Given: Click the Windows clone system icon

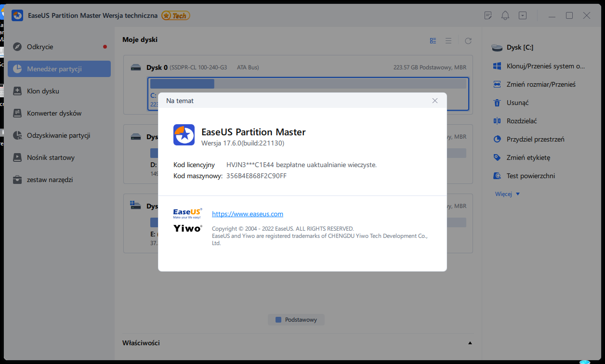Looking at the screenshot, I should 497,66.
